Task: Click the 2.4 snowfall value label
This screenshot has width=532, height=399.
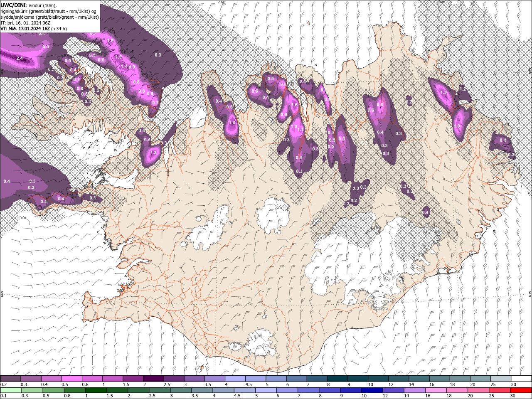Action: point(20,59)
